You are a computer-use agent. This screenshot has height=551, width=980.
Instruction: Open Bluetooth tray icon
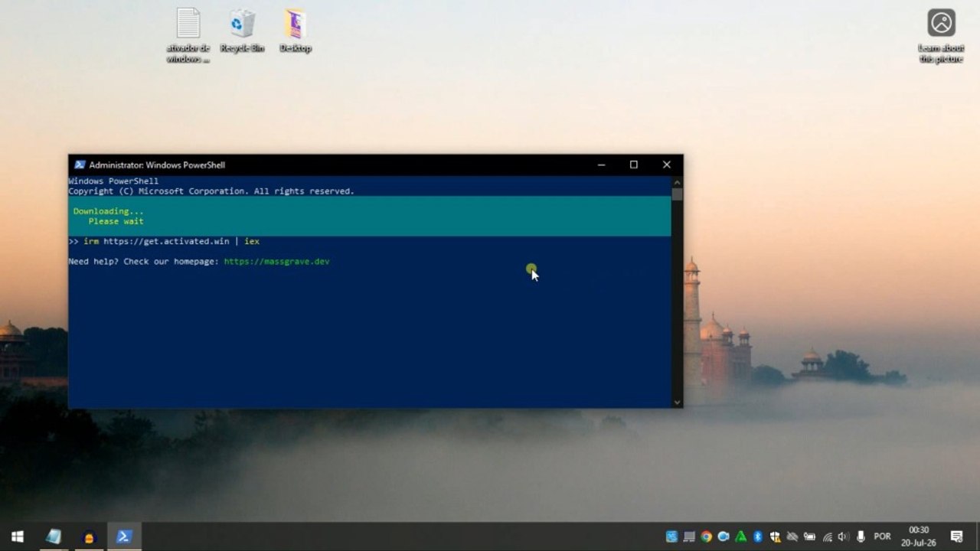[x=758, y=536]
